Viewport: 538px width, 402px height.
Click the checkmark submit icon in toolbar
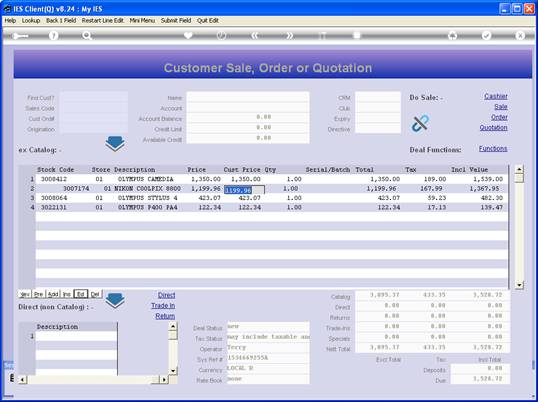[486, 35]
